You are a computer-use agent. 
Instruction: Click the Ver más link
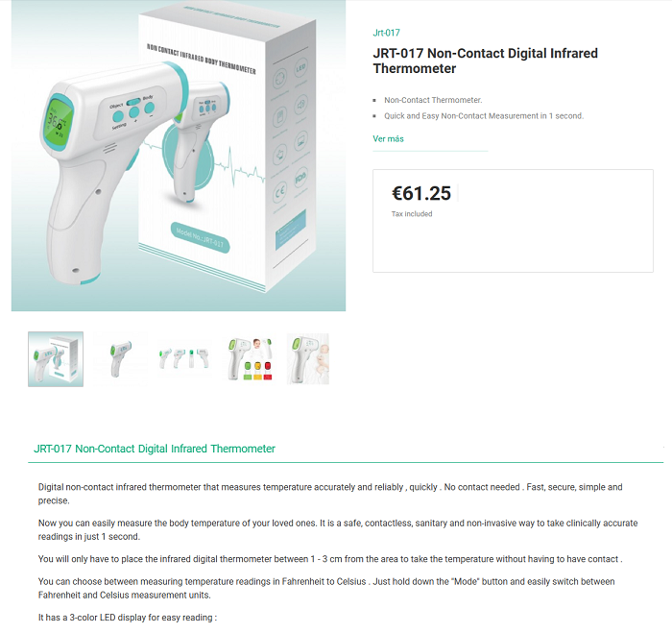388,138
